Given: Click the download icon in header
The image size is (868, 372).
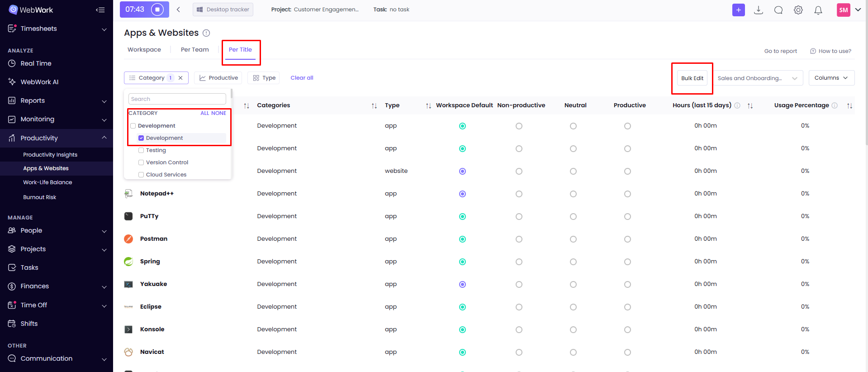Looking at the screenshot, I should pyautogui.click(x=759, y=10).
